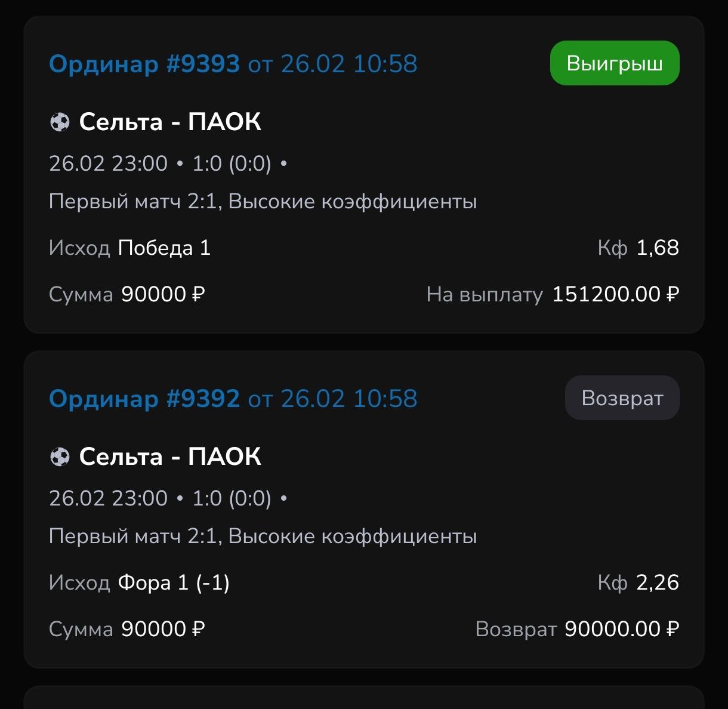
Task: Select Сельта - ПАОК title in the refunded bet
Action: (x=170, y=457)
